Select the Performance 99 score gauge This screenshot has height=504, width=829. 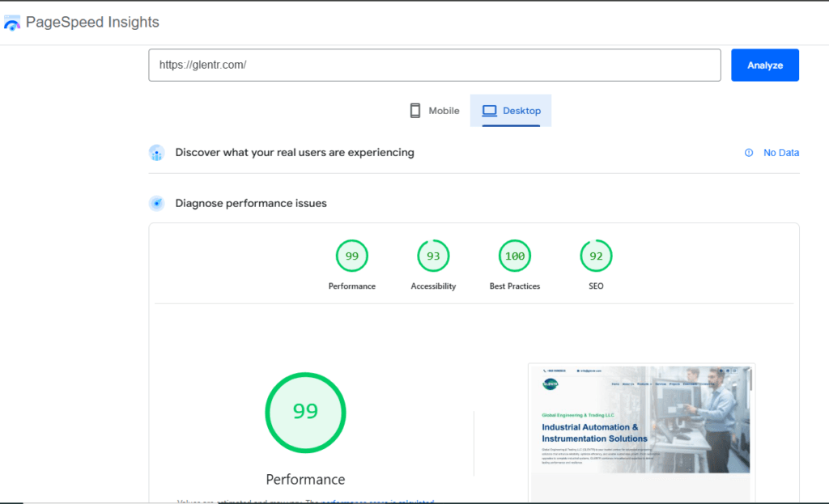pyautogui.click(x=351, y=256)
